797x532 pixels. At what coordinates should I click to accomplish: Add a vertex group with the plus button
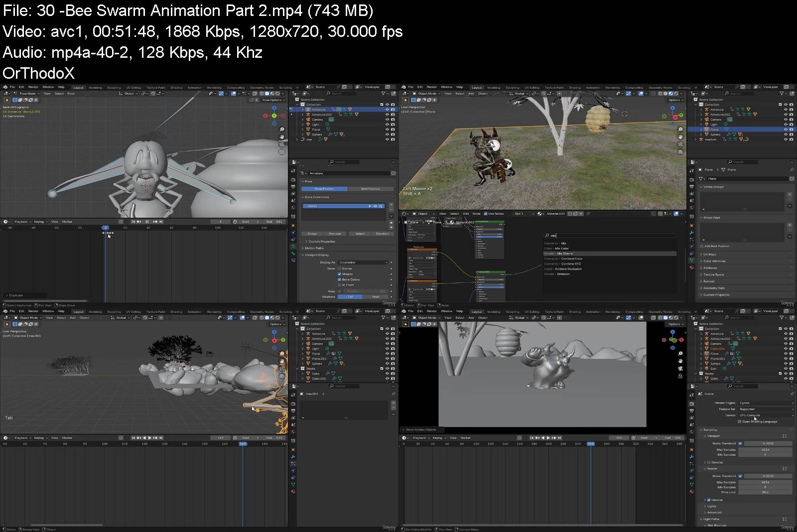790,195
